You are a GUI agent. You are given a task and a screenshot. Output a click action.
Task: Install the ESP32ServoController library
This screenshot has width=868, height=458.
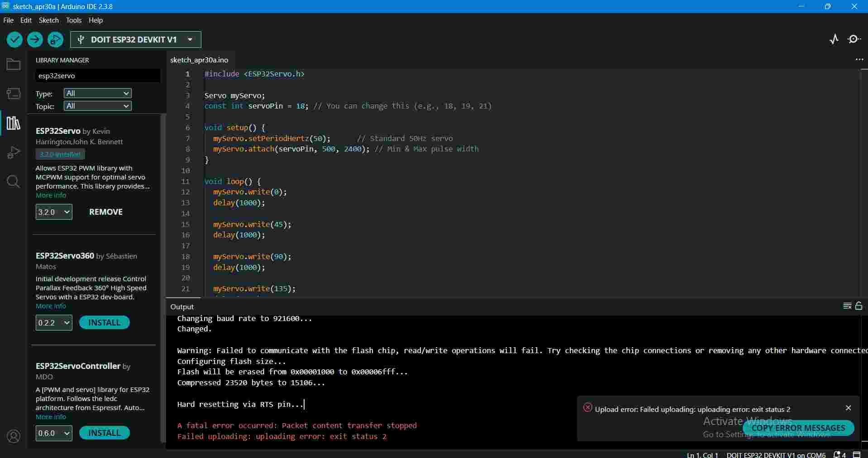tap(105, 433)
